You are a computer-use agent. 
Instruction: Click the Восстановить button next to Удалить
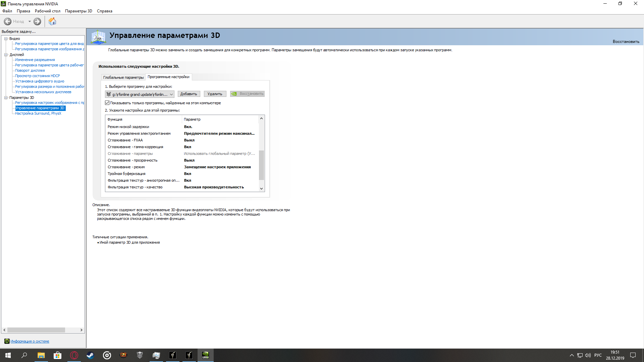pos(247,94)
